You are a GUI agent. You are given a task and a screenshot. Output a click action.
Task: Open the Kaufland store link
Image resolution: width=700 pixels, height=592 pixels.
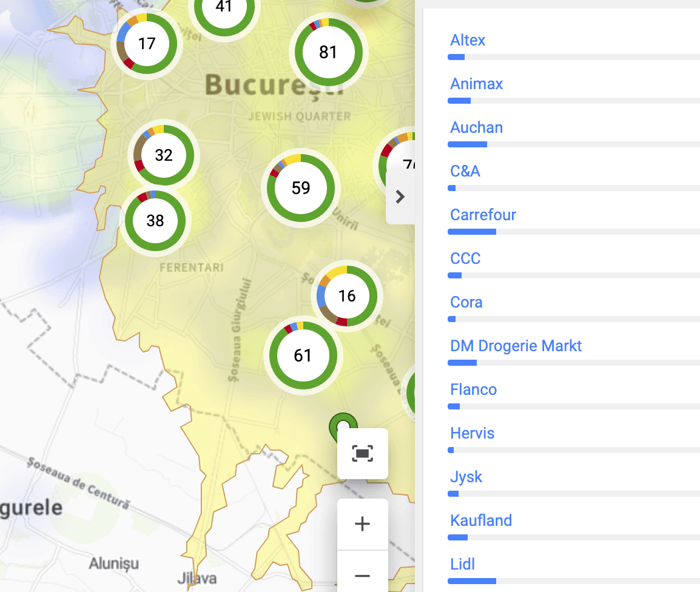(x=480, y=520)
